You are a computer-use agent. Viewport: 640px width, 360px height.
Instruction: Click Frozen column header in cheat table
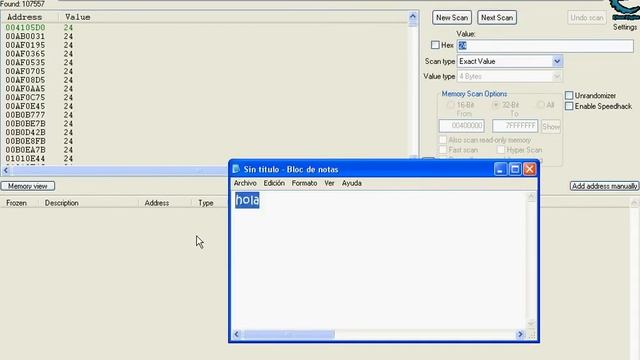coord(16,203)
